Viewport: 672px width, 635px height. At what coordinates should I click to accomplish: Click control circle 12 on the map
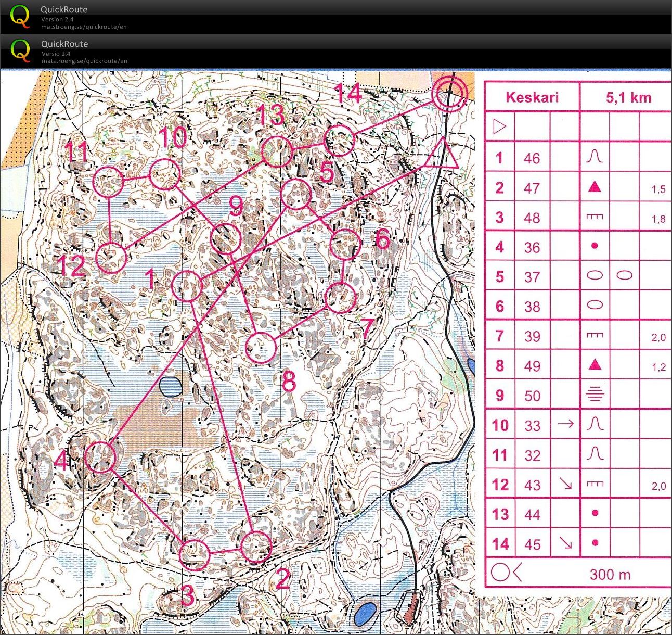pyautogui.click(x=112, y=258)
